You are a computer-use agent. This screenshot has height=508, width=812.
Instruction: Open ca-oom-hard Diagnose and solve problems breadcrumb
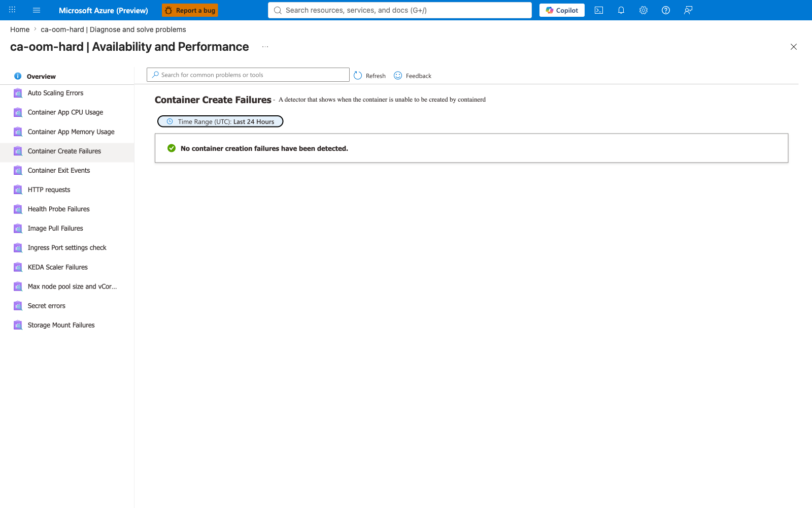click(113, 29)
